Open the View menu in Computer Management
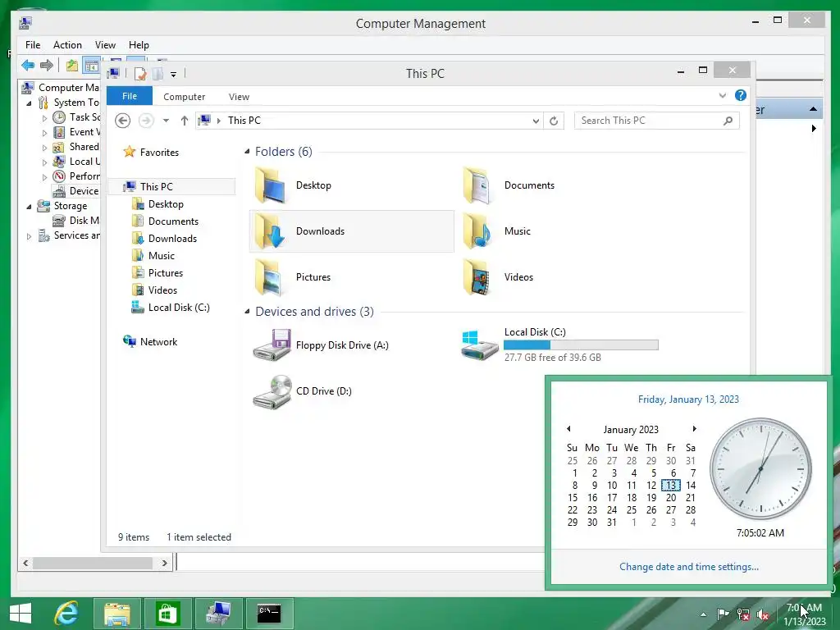 [x=105, y=45]
